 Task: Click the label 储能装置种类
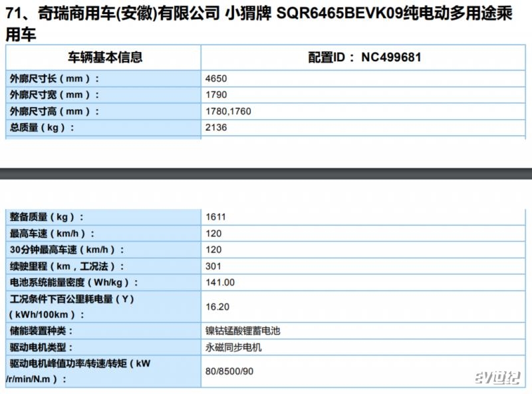(41, 331)
